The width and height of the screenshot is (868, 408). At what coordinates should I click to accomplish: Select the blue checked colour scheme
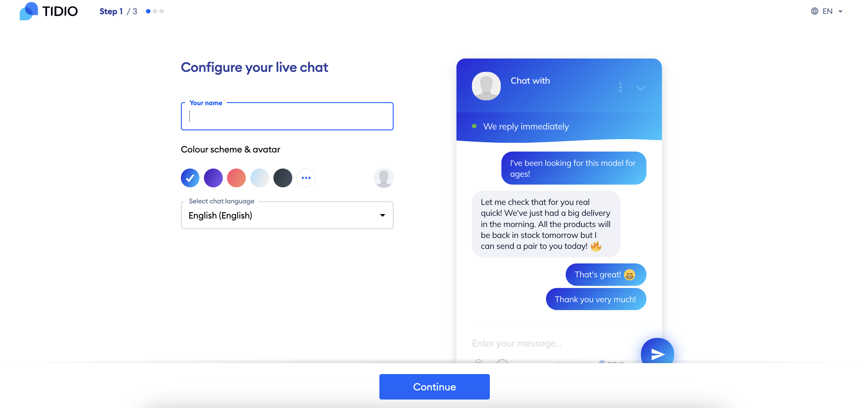pos(190,178)
